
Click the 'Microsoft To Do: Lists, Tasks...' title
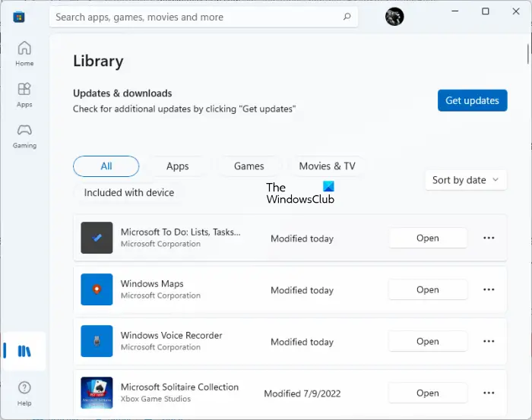tap(181, 232)
